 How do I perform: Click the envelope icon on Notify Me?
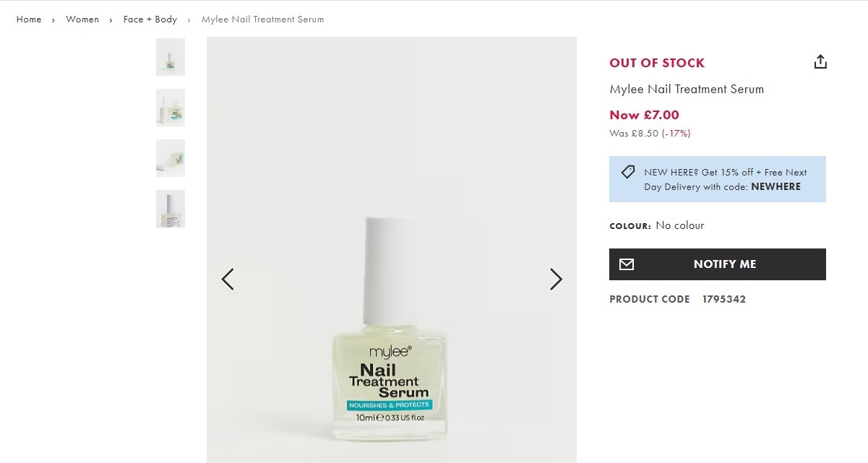point(627,264)
